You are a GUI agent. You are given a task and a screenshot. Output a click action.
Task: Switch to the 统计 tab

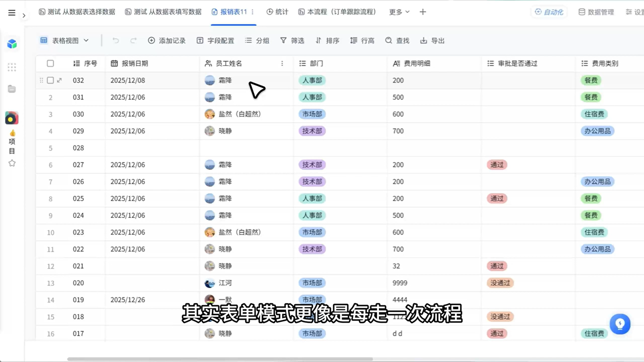(277, 12)
